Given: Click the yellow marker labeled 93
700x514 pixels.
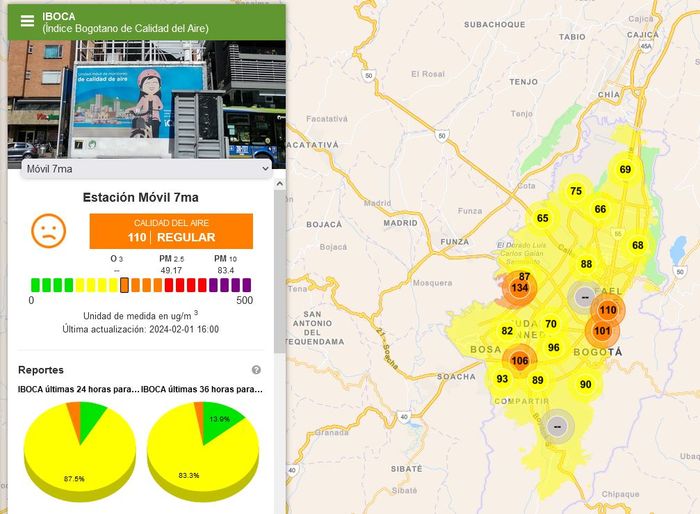Looking at the screenshot, I should pos(502,379).
